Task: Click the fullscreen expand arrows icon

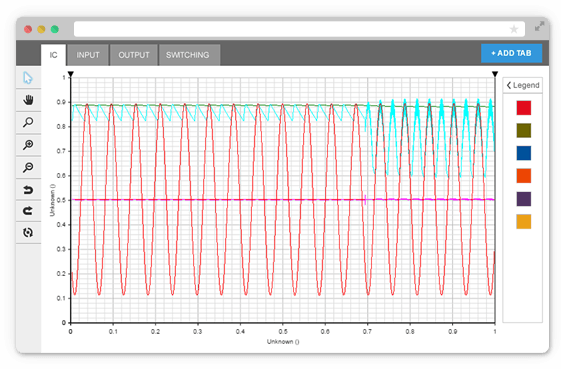Action: 539,26
